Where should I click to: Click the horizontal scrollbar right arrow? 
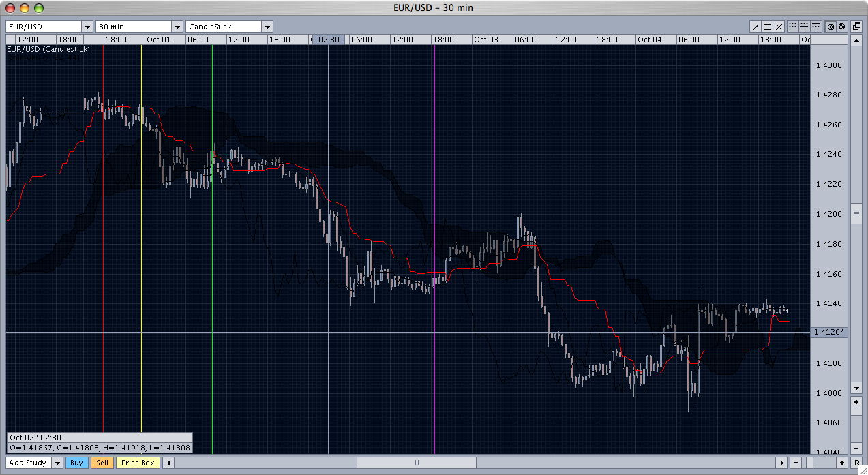pos(782,463)
